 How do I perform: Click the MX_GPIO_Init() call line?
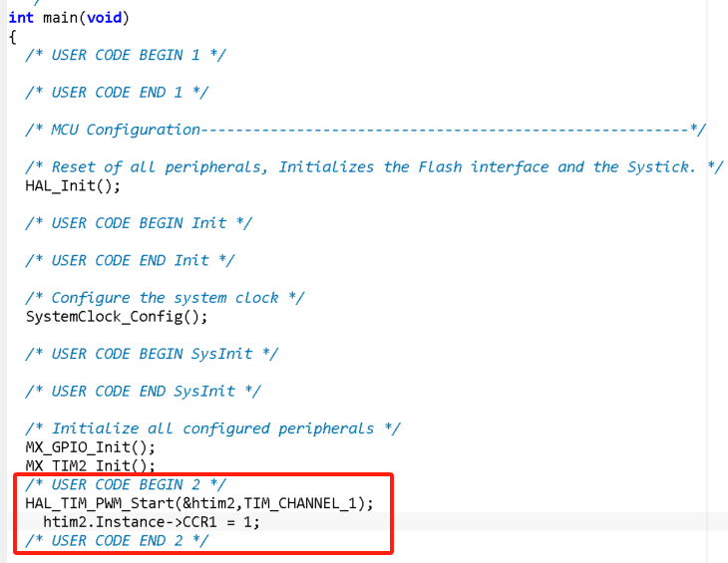[x=91, y=447]
